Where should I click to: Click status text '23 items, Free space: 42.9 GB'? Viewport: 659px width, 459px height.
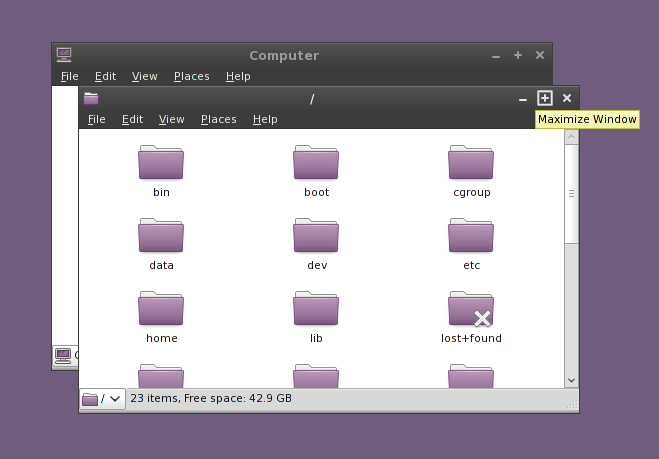[x=211, y=398]
